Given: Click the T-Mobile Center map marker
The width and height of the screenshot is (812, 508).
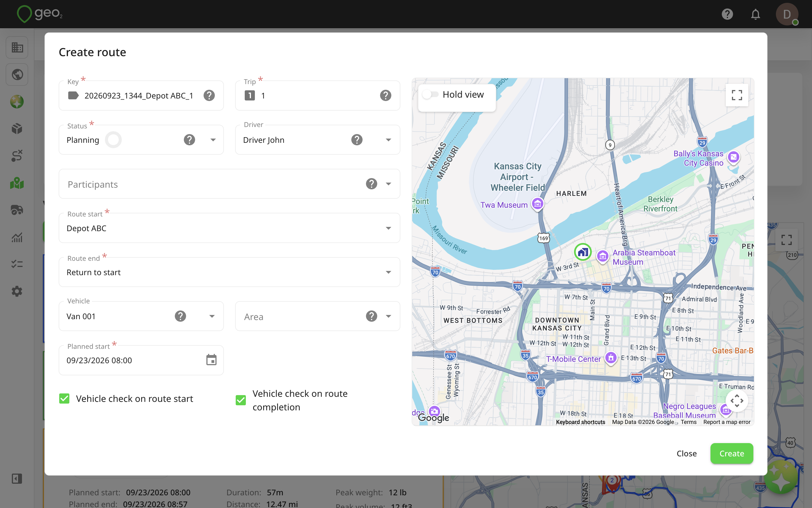Looking at the screenshot, I should [x=611, y=358].
